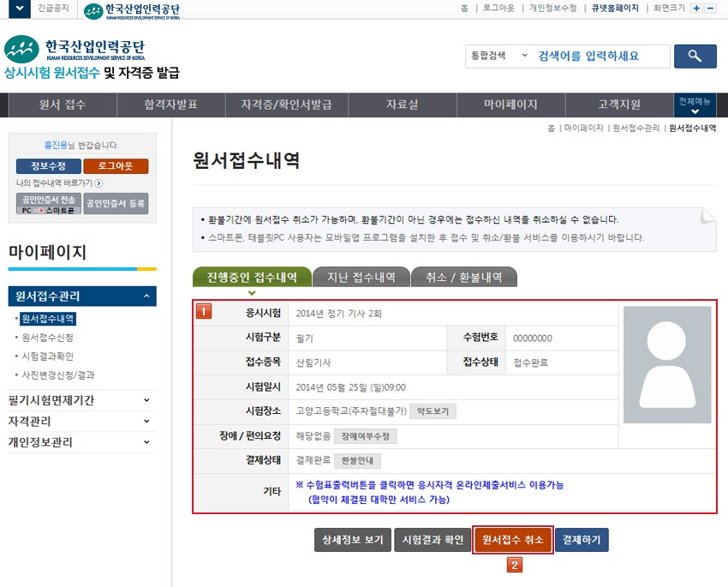Open the 전체메뉴 full menu button
Viewport: 728px width, 587px height.
(694, 105)
